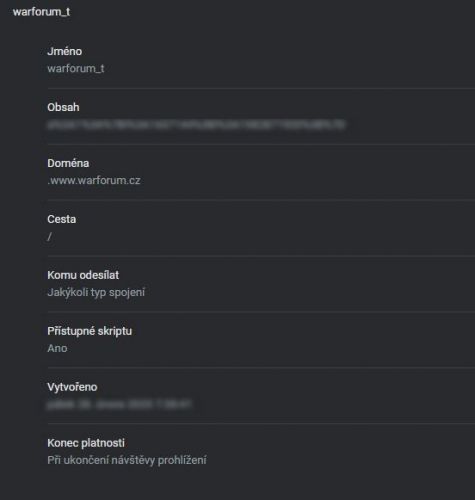Viewport: 475px width, 500px height.
Task: Click the blurred creation date value
Action: coord(119,404)
